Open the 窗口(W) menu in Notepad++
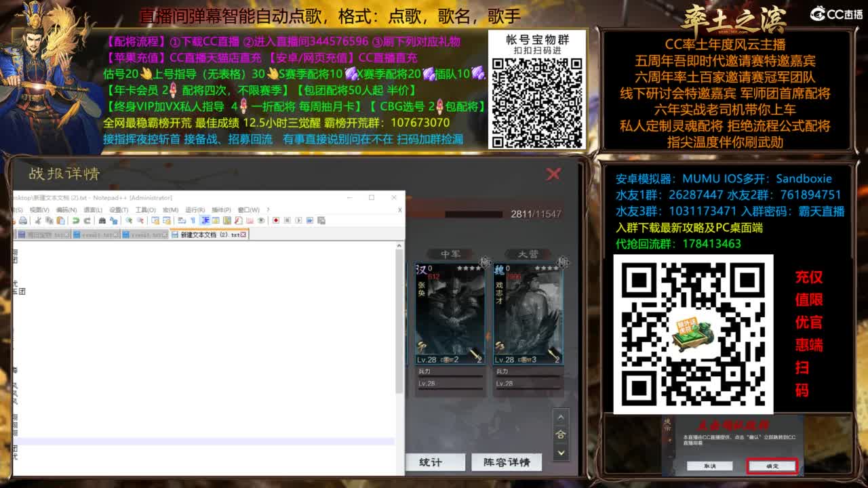Viewport: 868px width, 488px height. coord(249,210)
